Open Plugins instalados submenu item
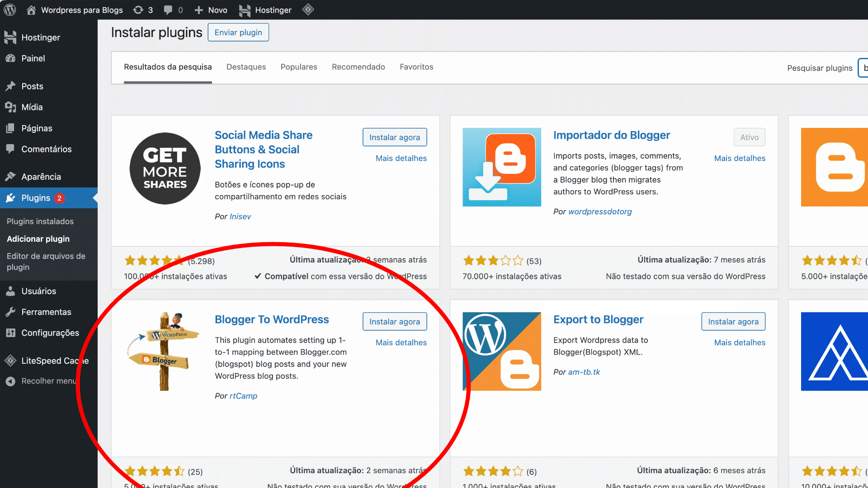This screenshot has width=868, height=488. (40, 221)
